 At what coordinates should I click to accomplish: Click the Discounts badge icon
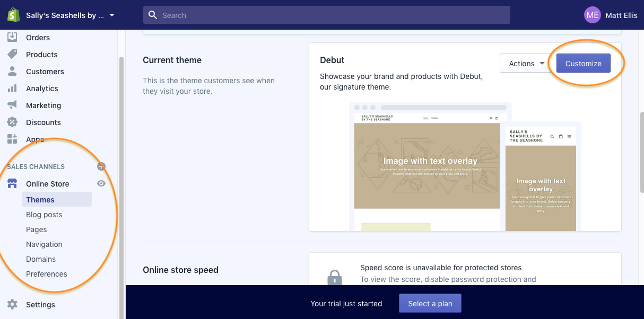[12, 122]
